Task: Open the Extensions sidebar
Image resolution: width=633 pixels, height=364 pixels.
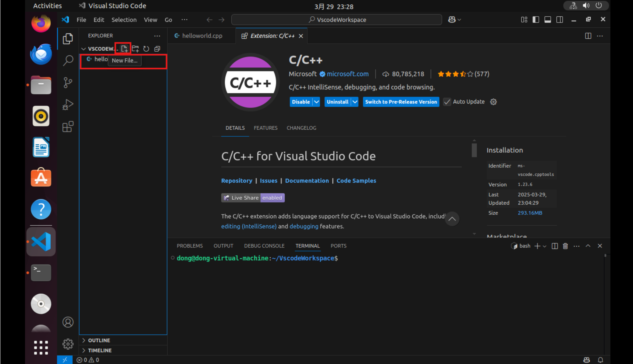Action: point(68,126)
